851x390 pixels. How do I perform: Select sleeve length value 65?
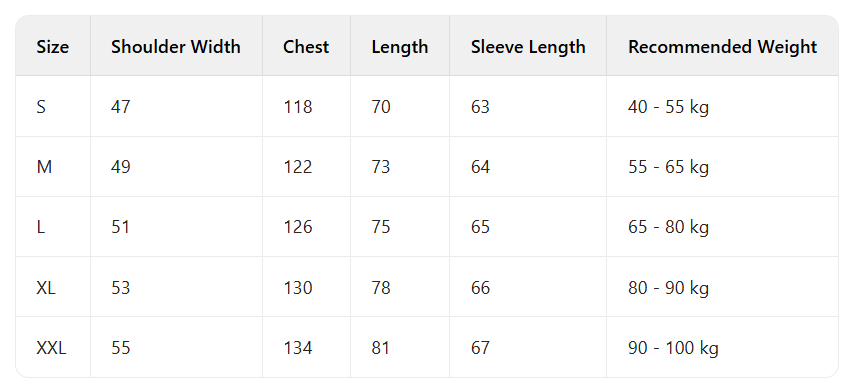pos(480,227)
